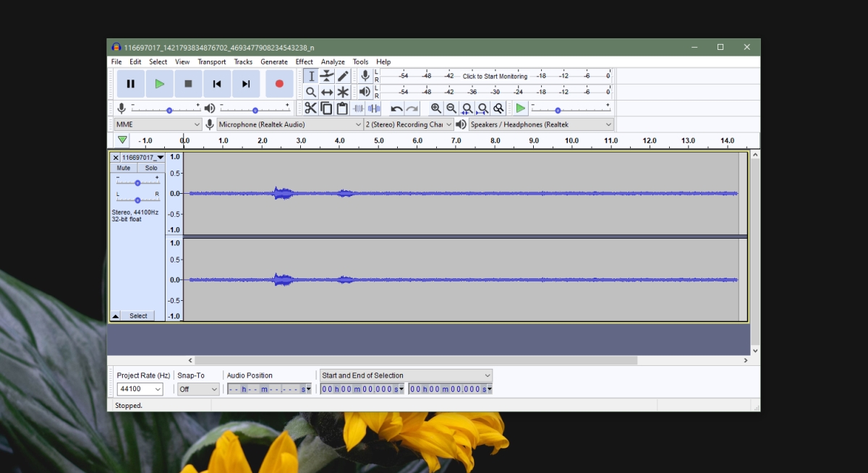
Task: Mute the audio track
Action: click(124, 168)
